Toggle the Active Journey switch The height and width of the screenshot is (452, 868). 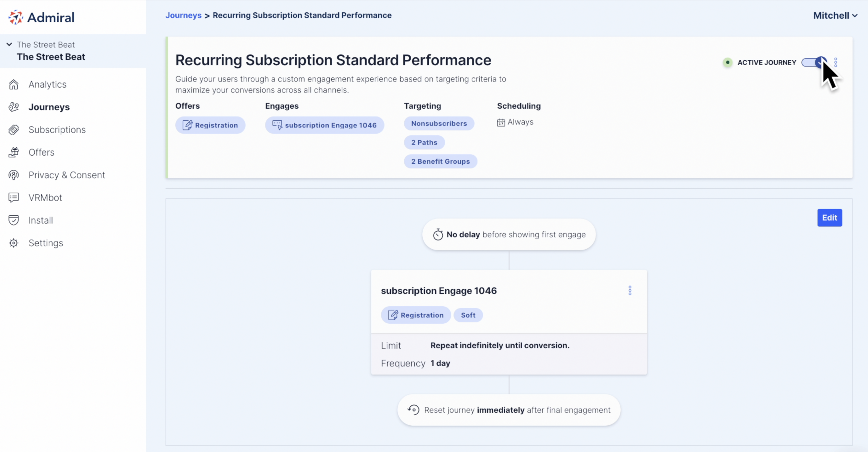(814, 62)
